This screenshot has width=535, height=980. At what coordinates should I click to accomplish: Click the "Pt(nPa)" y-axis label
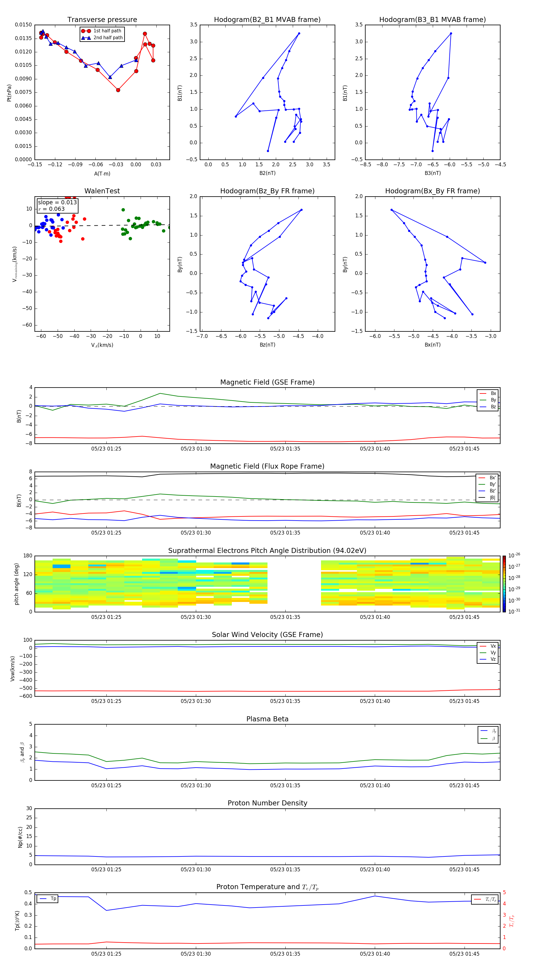click(x=9, y=92)
